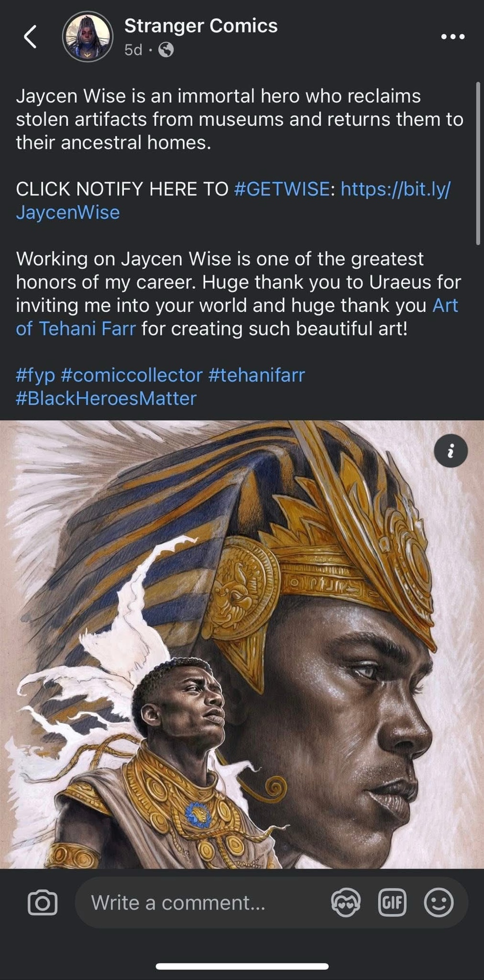Tap the back arrow icon
This screenshot has height=980, width=484.
click(x=30, y=37)
